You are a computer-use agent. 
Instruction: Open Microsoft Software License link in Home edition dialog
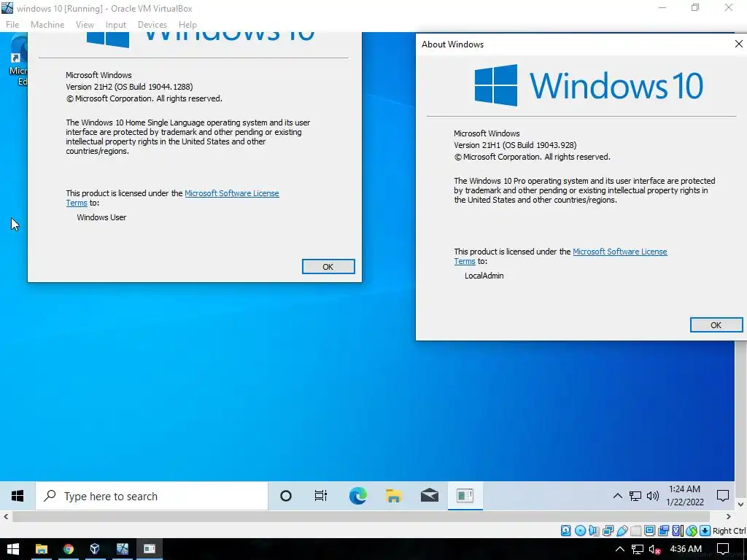[231, 193]
